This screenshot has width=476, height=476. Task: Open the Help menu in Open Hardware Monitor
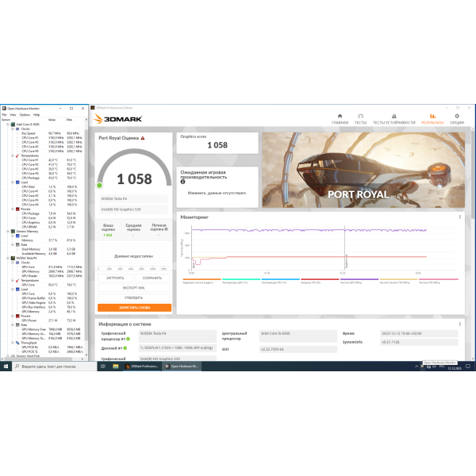pos(36,115)
